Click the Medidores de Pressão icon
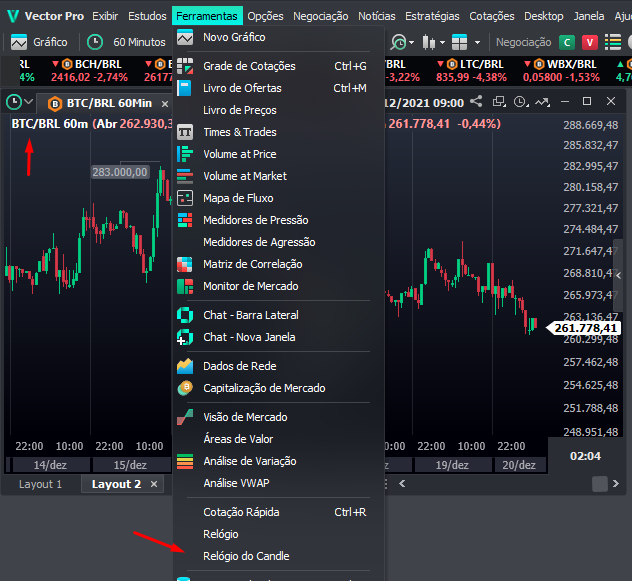The height and width of the screenshot is (581, 632). pyautogui.click(x=185, y=220)
